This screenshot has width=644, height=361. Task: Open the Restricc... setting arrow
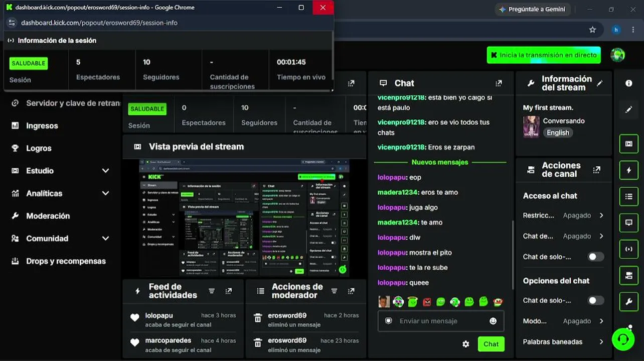tap(601, 216)
